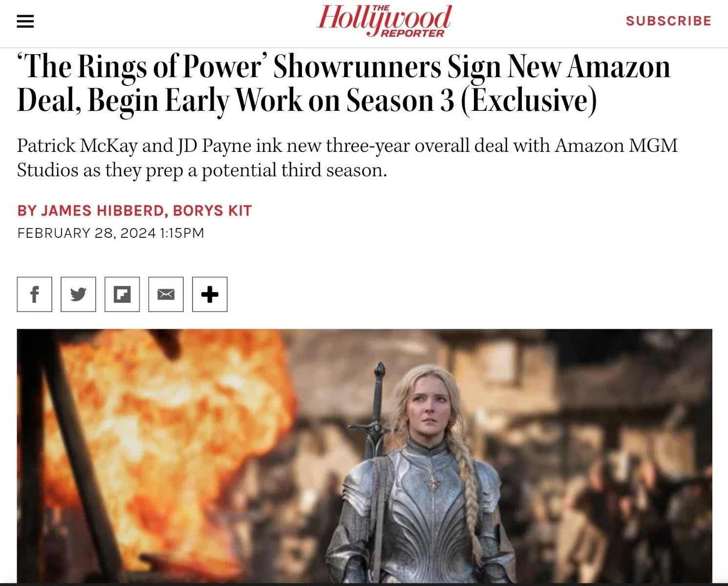Share the article to Flipboard

coord(122,294)
